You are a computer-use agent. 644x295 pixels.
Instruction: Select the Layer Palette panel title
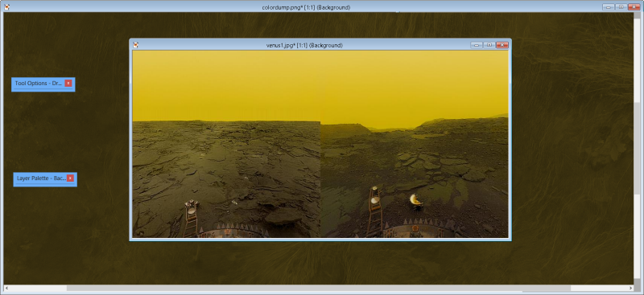pos(41,178)
